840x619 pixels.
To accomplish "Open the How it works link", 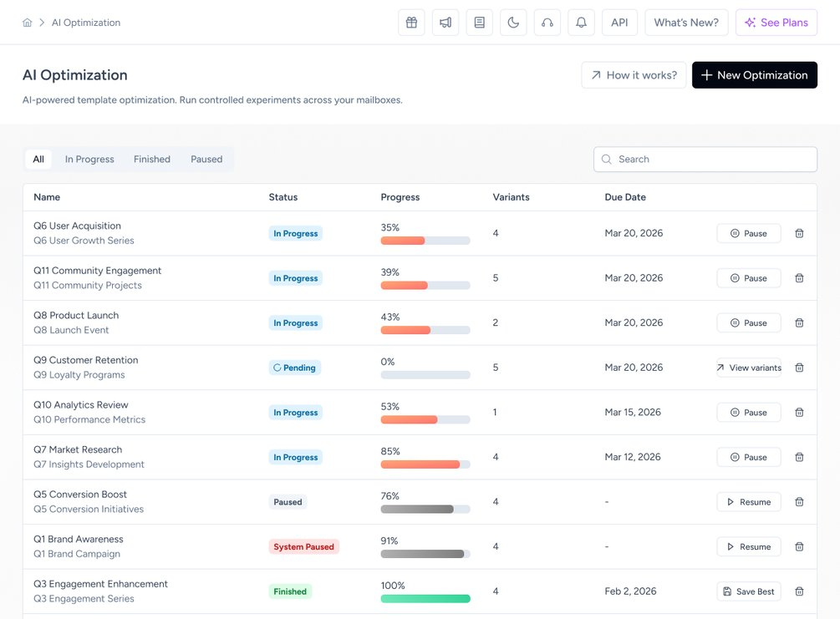I will [634, 75].
